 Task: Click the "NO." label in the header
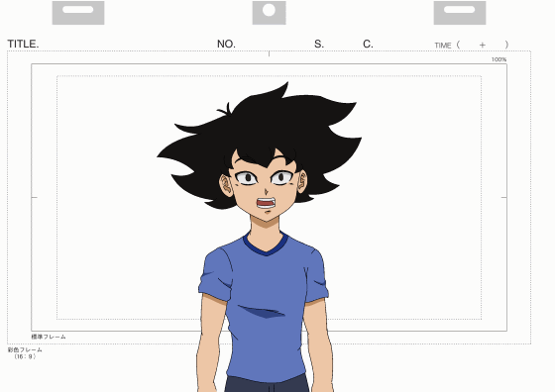[x=226, y=44]
